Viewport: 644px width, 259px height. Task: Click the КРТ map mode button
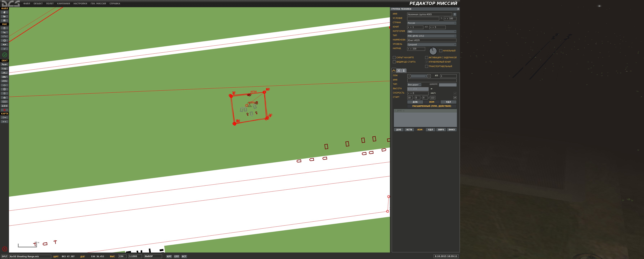click(169, 256)
